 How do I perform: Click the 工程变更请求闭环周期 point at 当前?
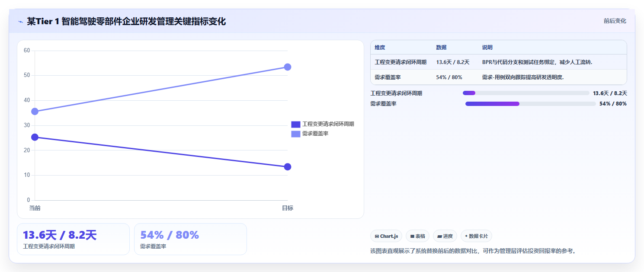tap(35, 138)
